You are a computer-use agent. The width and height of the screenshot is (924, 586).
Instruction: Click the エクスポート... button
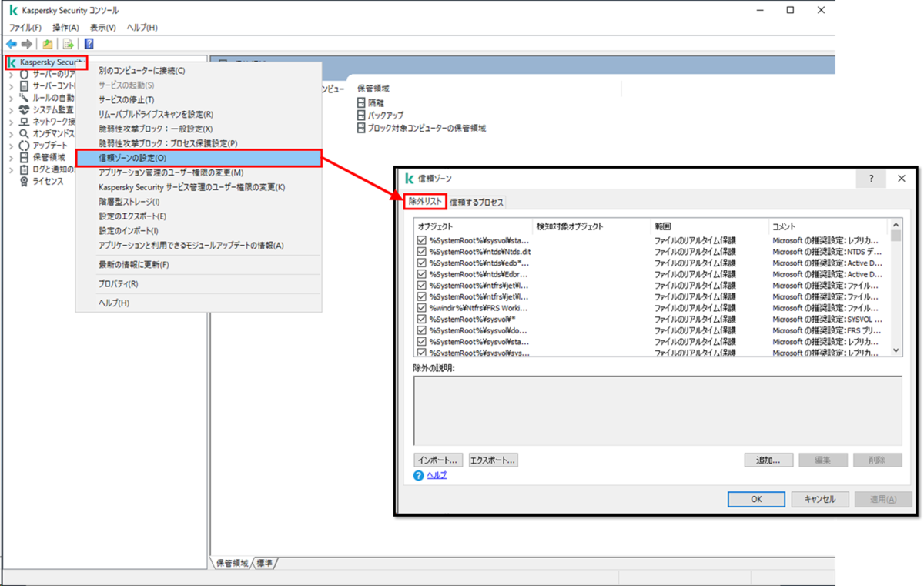point(493,460)
